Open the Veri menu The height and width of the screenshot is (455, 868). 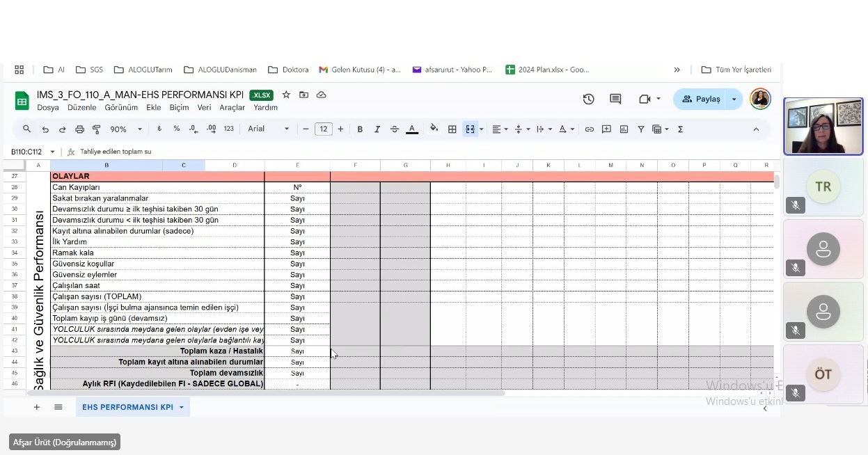point(204,108)
